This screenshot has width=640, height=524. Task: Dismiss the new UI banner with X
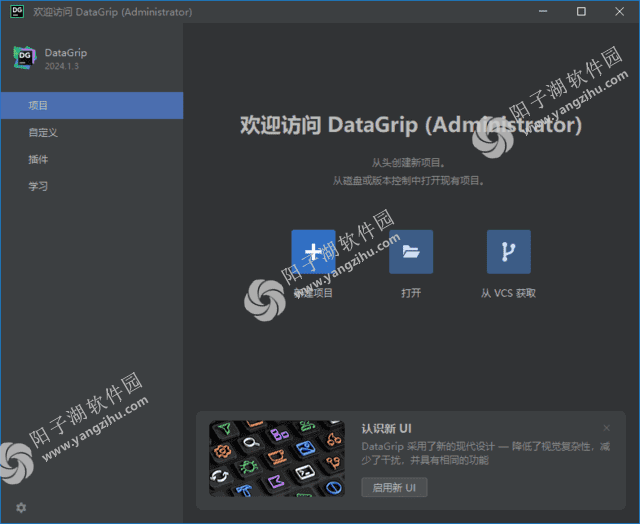(x=607, y=428)
